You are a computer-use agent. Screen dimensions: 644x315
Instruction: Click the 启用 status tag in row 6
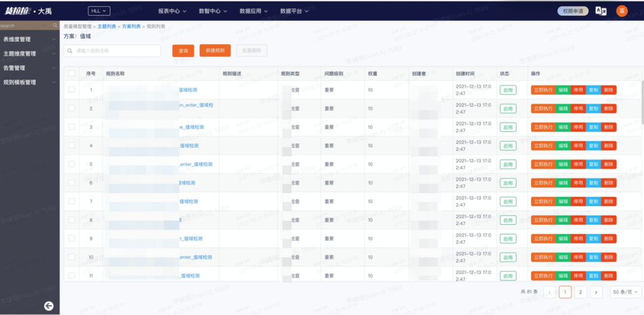(508, 183)
